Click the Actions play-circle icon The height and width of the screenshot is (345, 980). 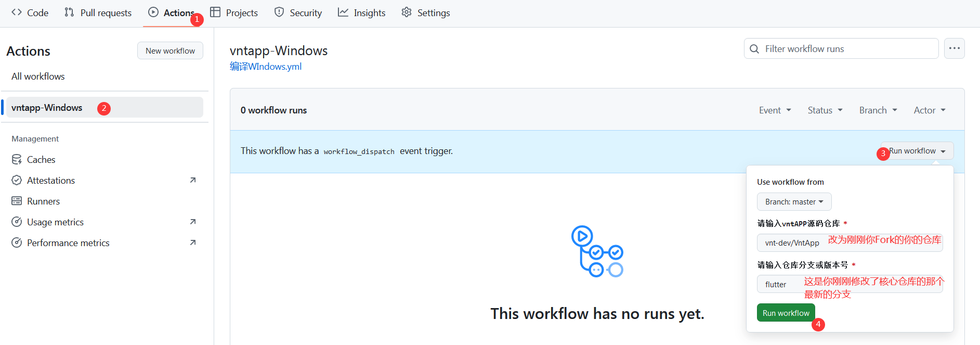153,12
